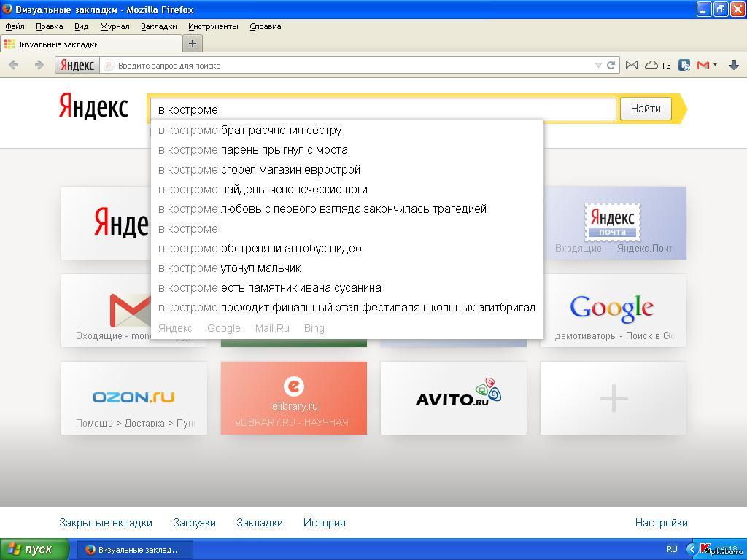Open the Gmail toolbar icon
The width and height of the screenshot is (747, 560).
pos(703,65)
